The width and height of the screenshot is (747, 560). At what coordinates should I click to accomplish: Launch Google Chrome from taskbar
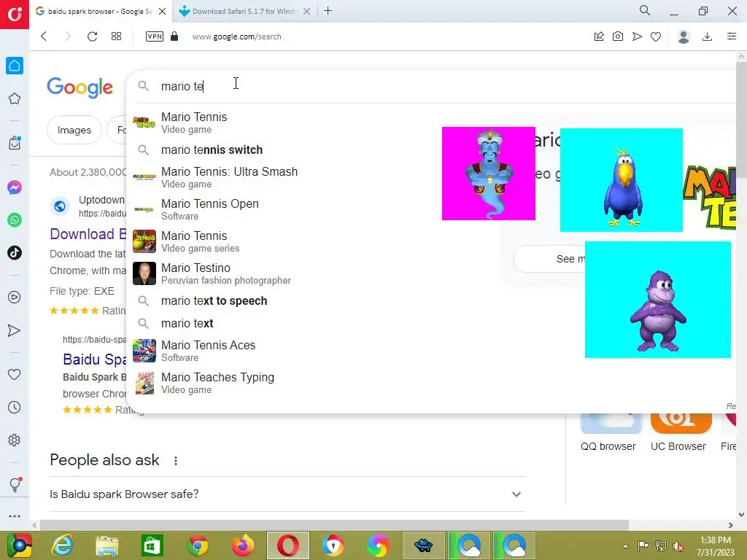pyautogui.click(x=197, y=545)
